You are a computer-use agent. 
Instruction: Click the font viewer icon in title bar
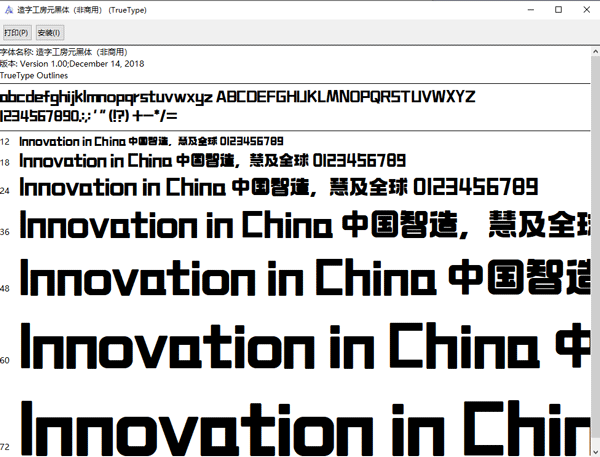coord(8,10)
